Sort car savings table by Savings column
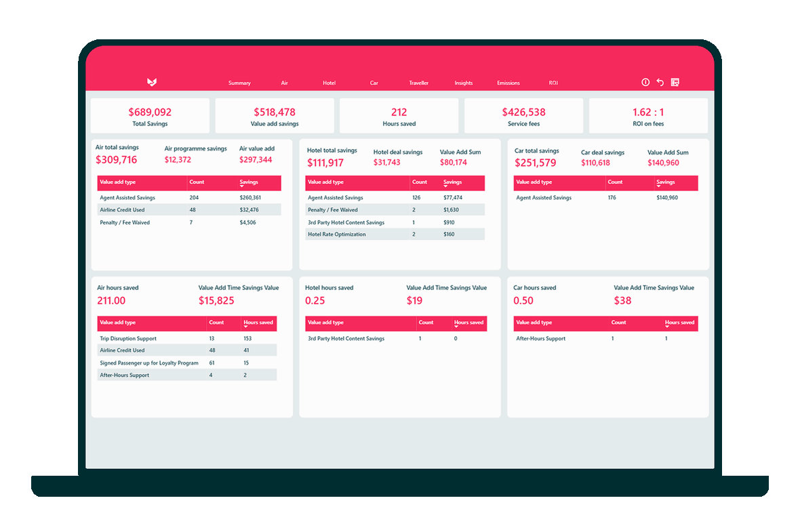 (665, 182)
